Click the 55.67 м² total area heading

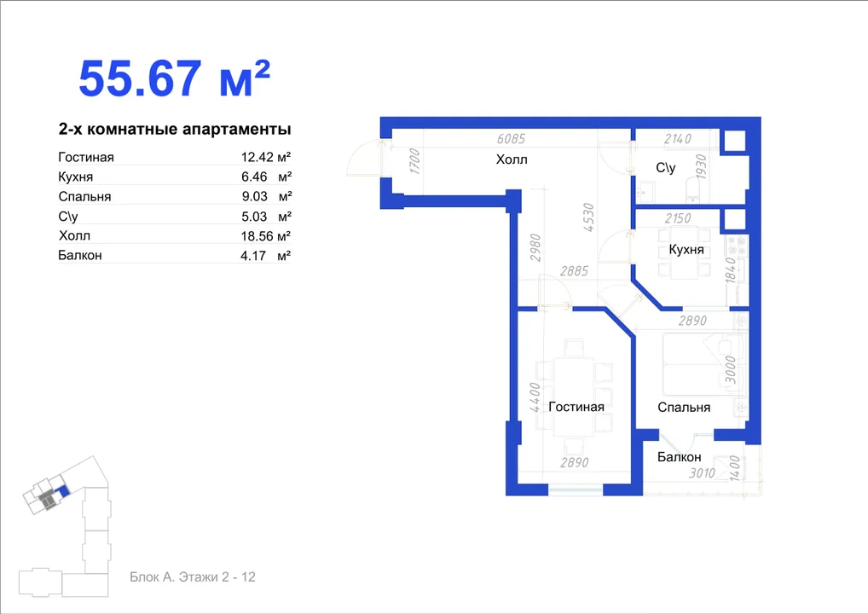(x=175, y=78)
